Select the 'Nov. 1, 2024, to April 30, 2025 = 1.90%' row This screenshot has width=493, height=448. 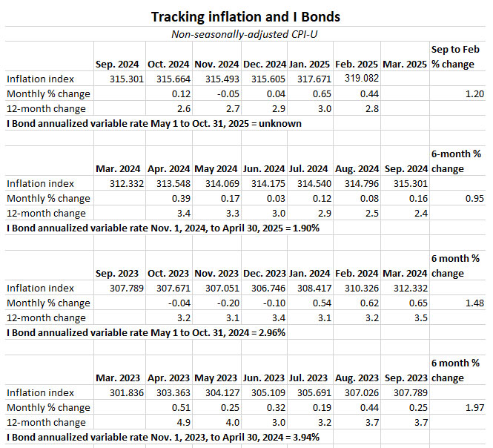[x=163, y=228]
